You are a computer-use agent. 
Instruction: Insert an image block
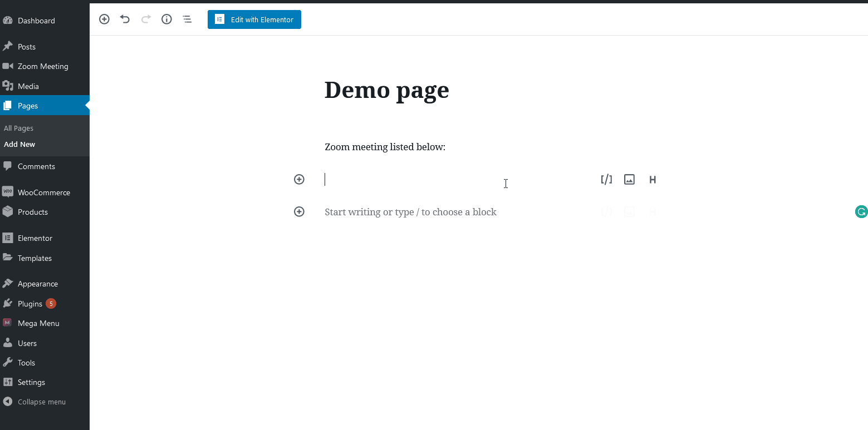tap(629, 179)
